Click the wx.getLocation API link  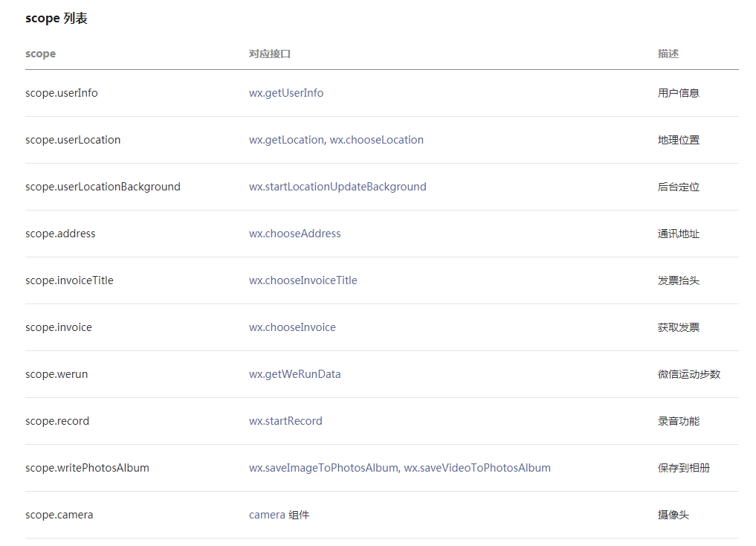click(x=286, y=140)
